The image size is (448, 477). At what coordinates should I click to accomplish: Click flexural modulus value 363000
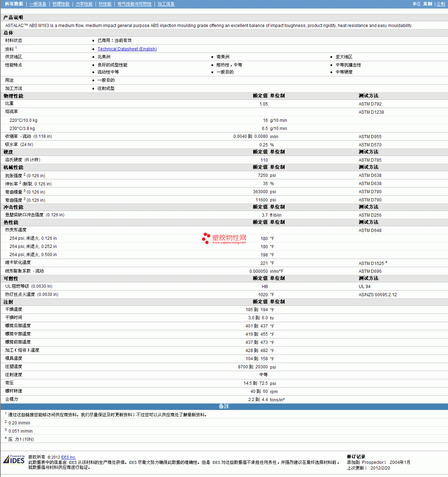coord(260,192)
